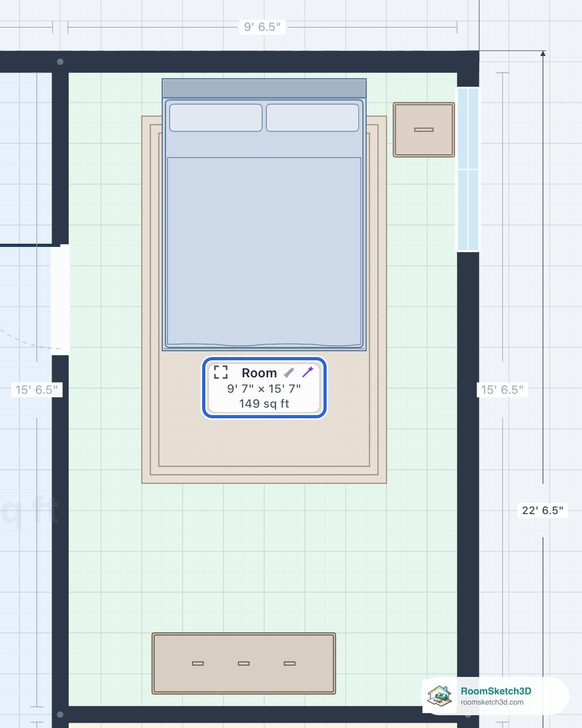This screenshot has width=582, height=728.
Task: Click the left 15' 6.5" dimension label
Action: [x=37, y=390]
